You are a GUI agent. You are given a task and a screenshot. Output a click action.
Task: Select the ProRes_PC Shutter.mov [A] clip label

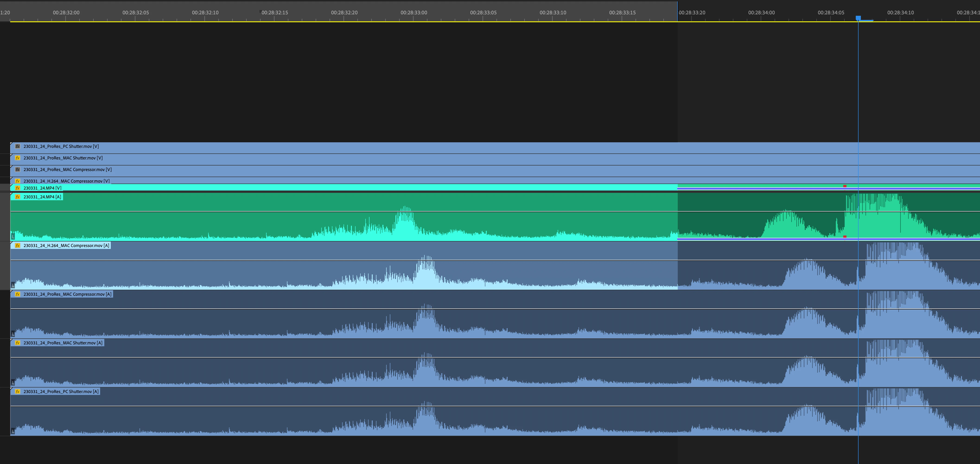[61, 392]
